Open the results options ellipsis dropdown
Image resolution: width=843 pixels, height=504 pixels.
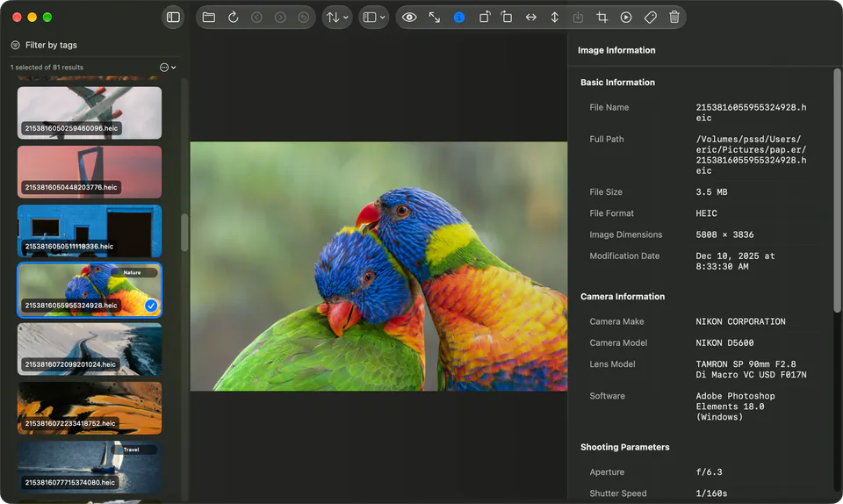click(x=168, y=67)
